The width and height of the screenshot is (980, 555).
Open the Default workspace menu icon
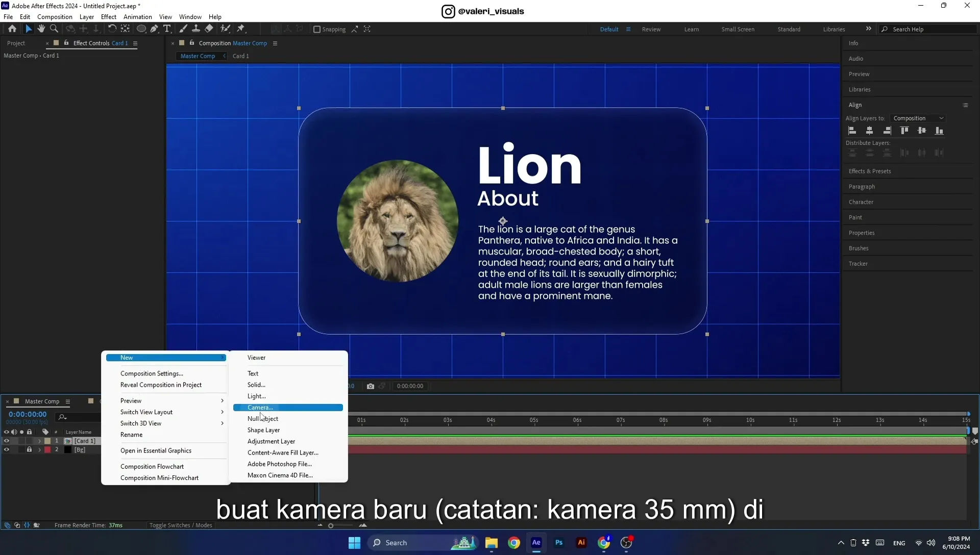click(x=628, y=29)
